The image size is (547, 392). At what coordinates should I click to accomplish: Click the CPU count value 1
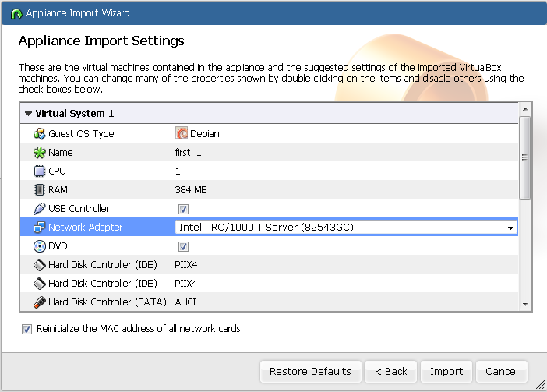178,171
